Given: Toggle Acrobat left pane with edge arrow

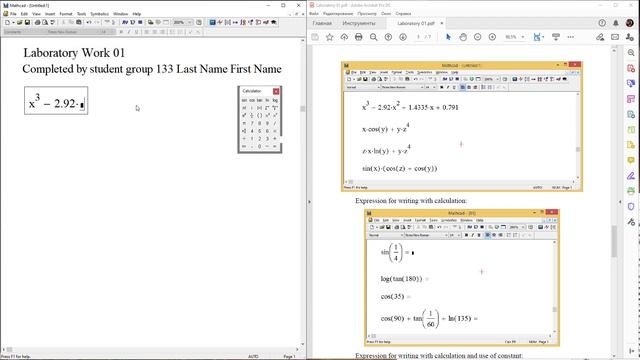Looking at the screenshot, I should coord(309,202).
